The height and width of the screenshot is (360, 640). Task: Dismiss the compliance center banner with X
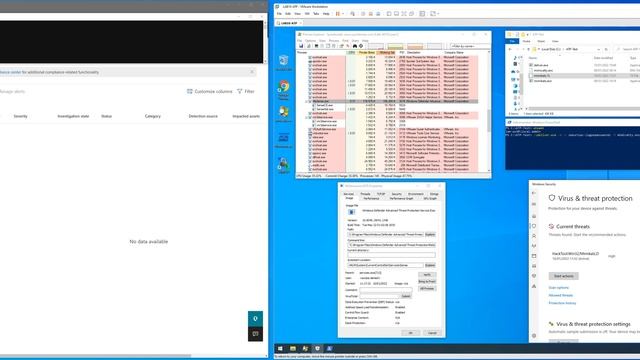pos(252,72)
